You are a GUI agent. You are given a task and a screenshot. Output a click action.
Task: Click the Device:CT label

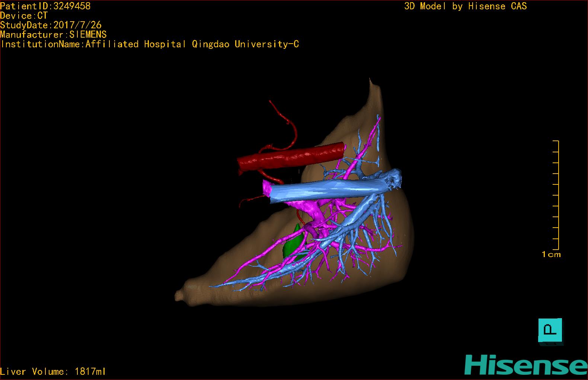coord(24,16)
